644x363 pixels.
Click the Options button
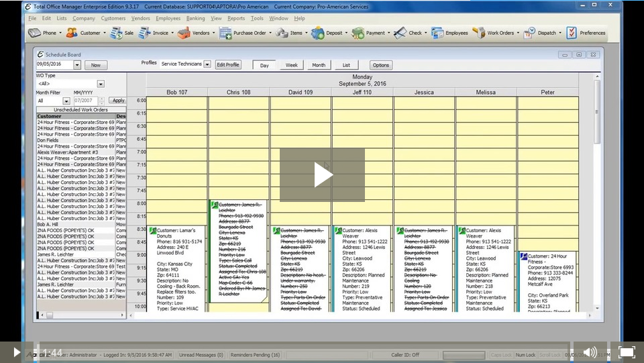pyautogui.click(x=381, y=65)
